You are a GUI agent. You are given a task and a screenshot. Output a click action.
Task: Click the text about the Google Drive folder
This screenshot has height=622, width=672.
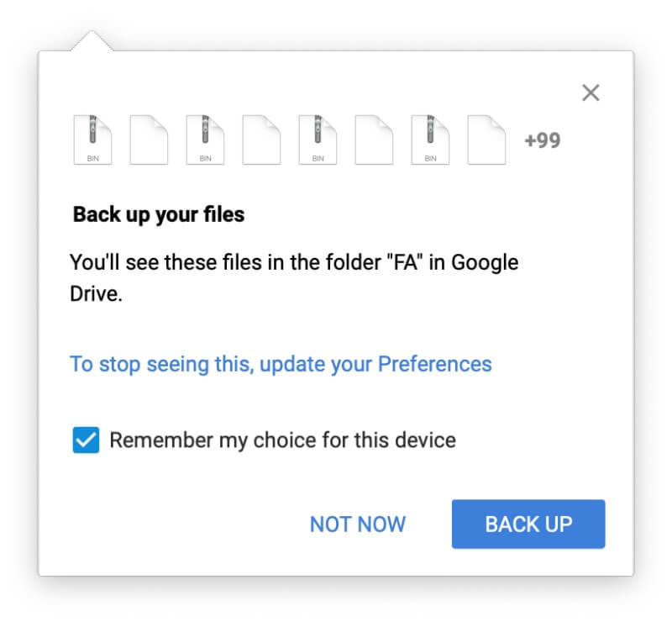click(294, 278)
